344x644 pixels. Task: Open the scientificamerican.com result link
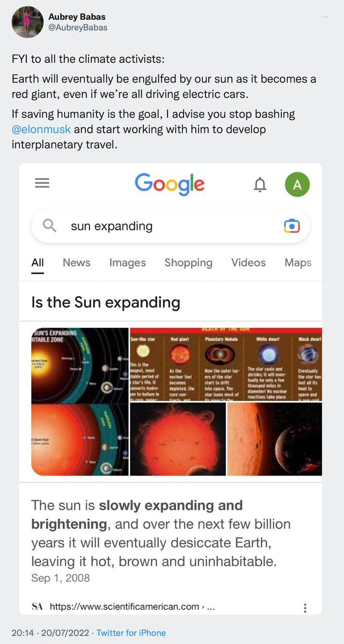pyautogui.click(x=125, y=607)
